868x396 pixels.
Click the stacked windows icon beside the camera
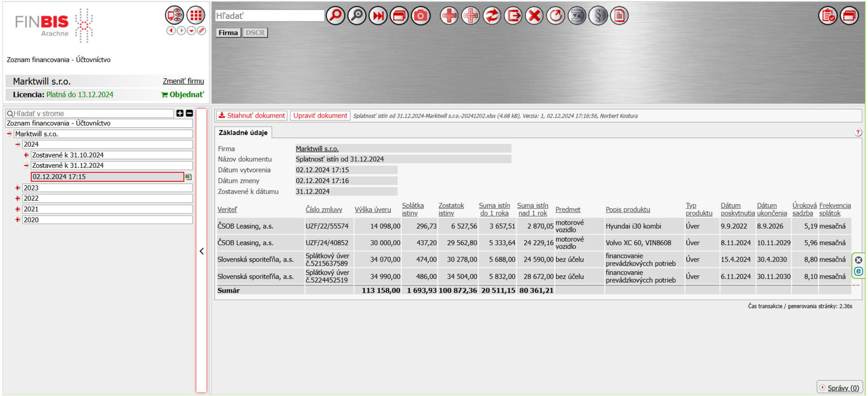399,16
